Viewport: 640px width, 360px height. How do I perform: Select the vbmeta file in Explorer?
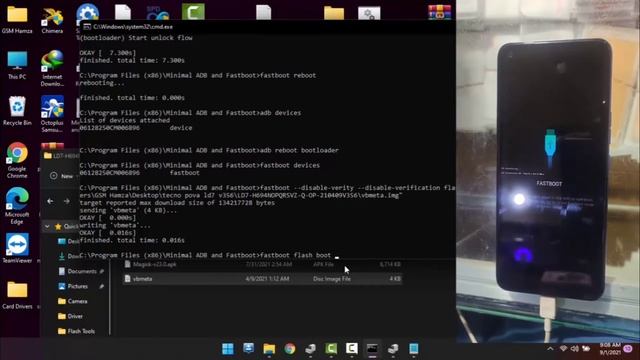(262, 279)
